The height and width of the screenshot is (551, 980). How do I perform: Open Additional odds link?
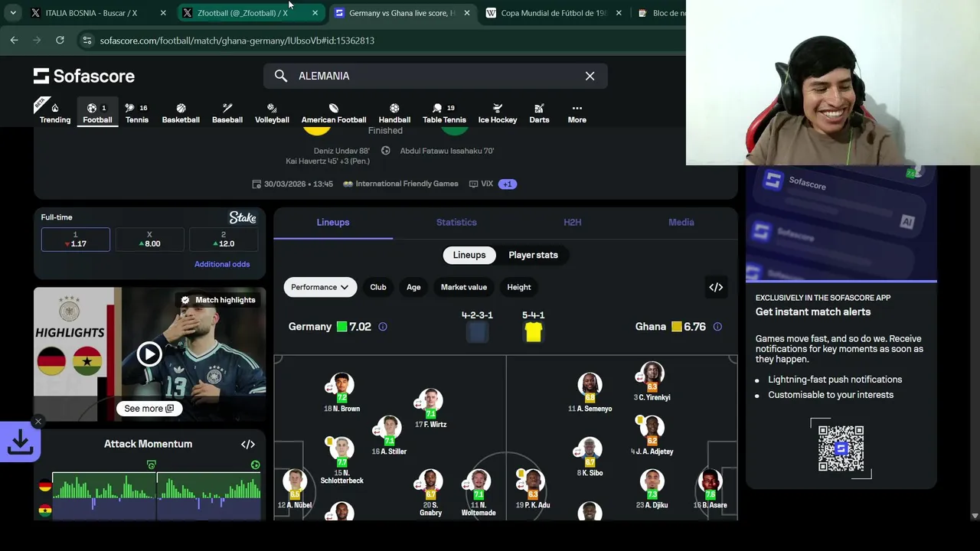coord(222,264)
